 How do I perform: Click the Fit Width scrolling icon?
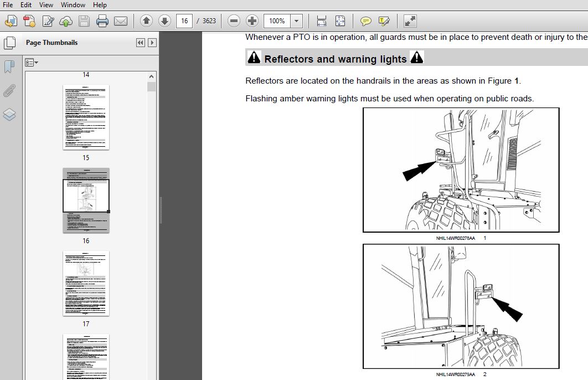[x=321, y=21]
